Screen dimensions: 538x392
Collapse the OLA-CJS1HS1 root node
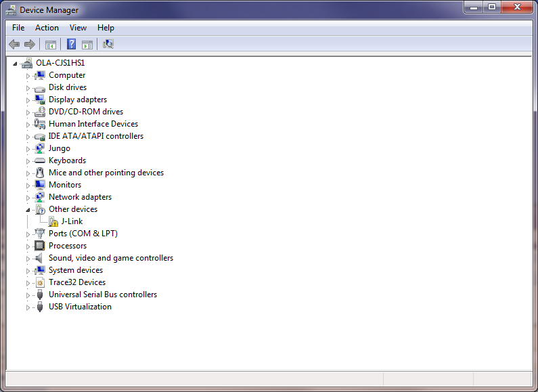(x=15, y=64)
